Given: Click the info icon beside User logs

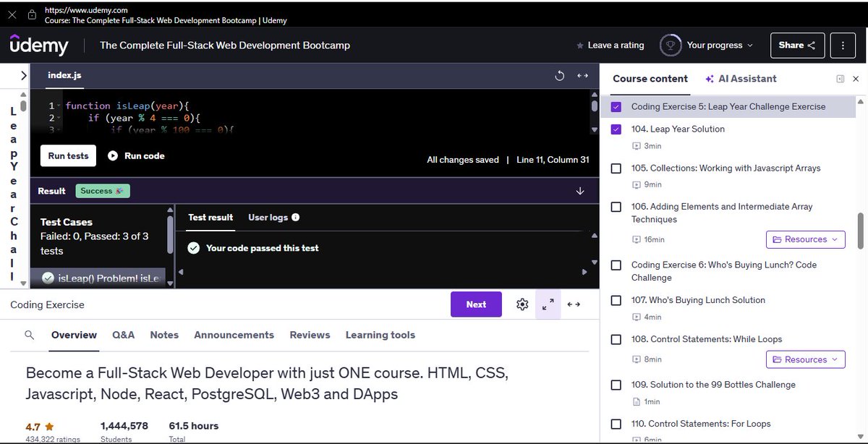Looking at the screenshot, I should (x=295, y=217).
